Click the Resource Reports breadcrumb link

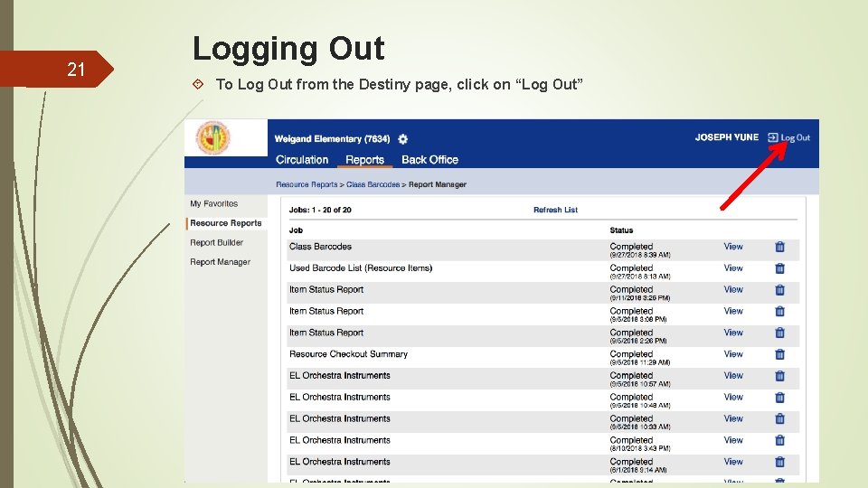(x=307, y=184)
